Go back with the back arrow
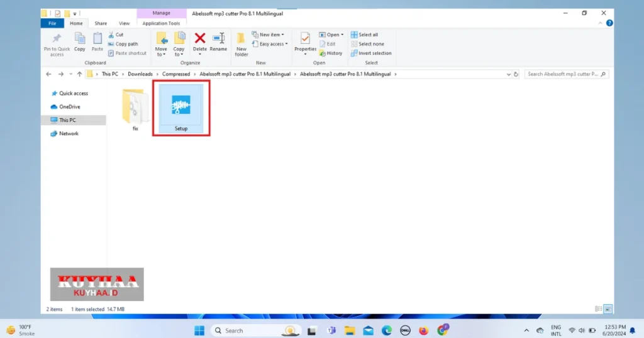 click(x=49, y=74)
